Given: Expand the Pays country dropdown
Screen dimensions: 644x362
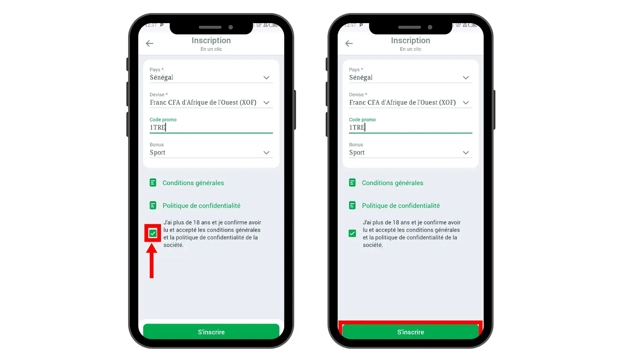Looking at the screenshot, I should [267, 77].
